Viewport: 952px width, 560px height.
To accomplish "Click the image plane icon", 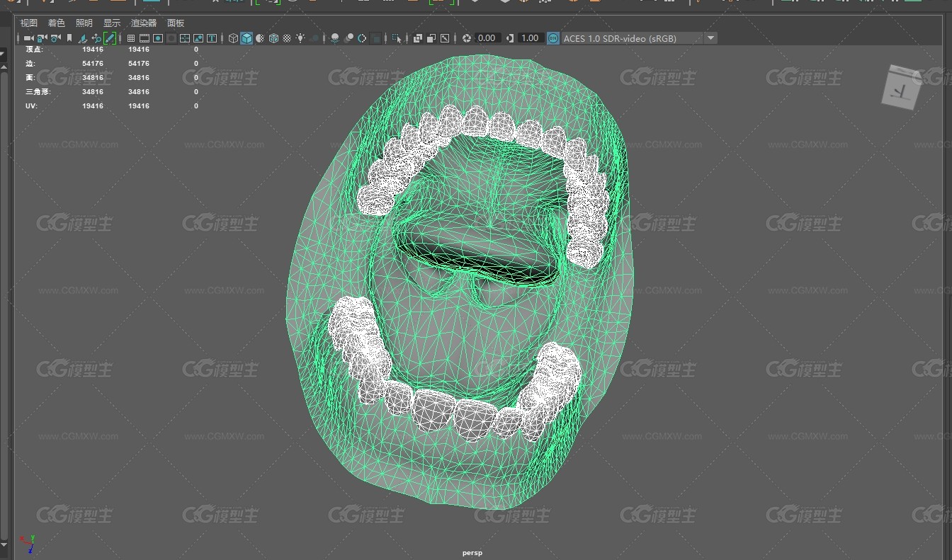I will click(x=84, y=38).
